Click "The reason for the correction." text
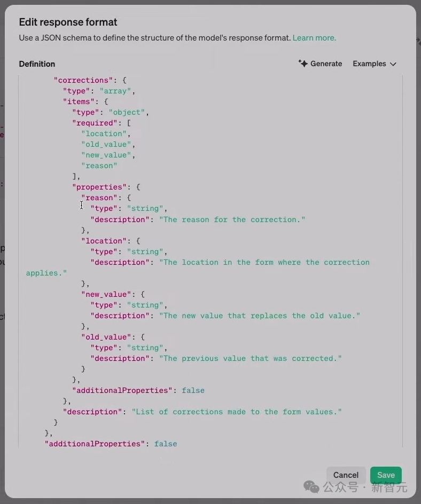The height and width of the screenshot is (504, 421). tap(232, 219)
